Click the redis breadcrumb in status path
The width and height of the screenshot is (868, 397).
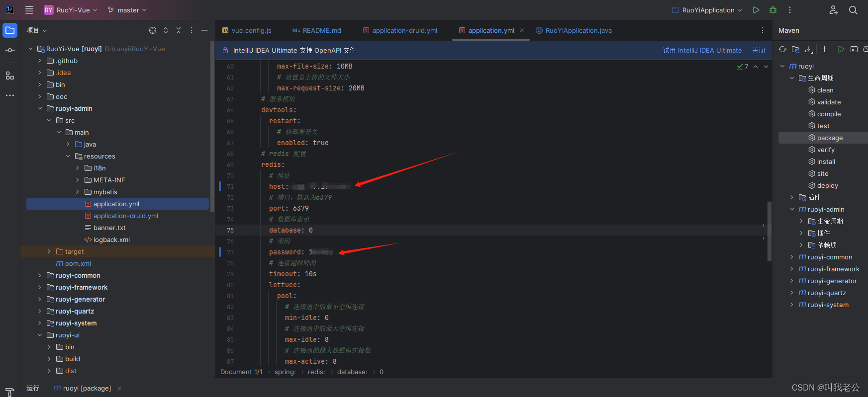(x=316, y=372)
